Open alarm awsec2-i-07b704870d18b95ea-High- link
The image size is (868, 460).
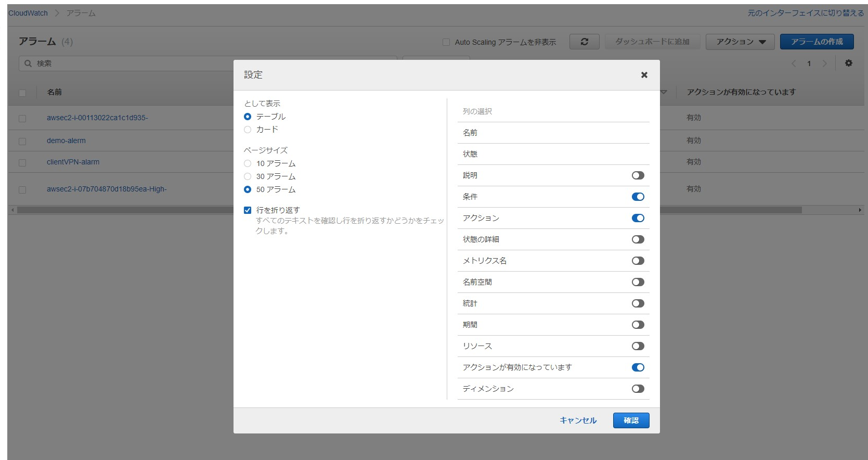click(x=107, y=189)
